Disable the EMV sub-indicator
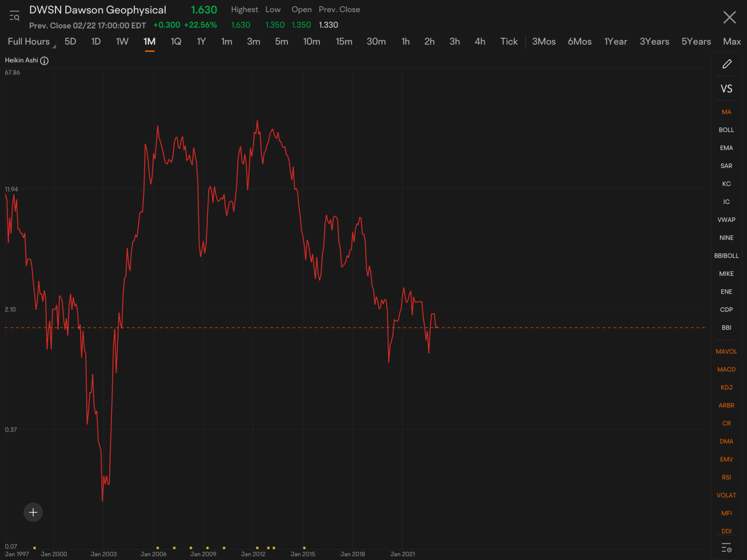The height and width of the screenshot is (560, 747). coord(726,459)
